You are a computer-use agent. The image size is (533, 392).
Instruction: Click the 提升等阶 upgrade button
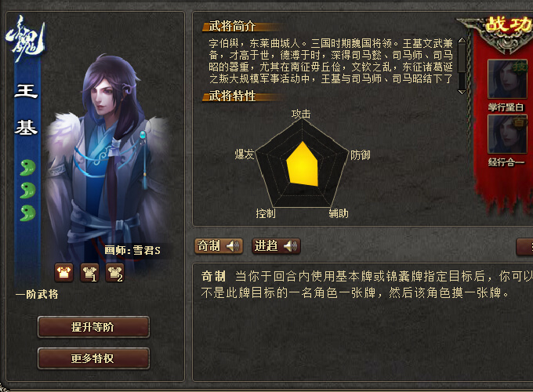tap(93, 327)
